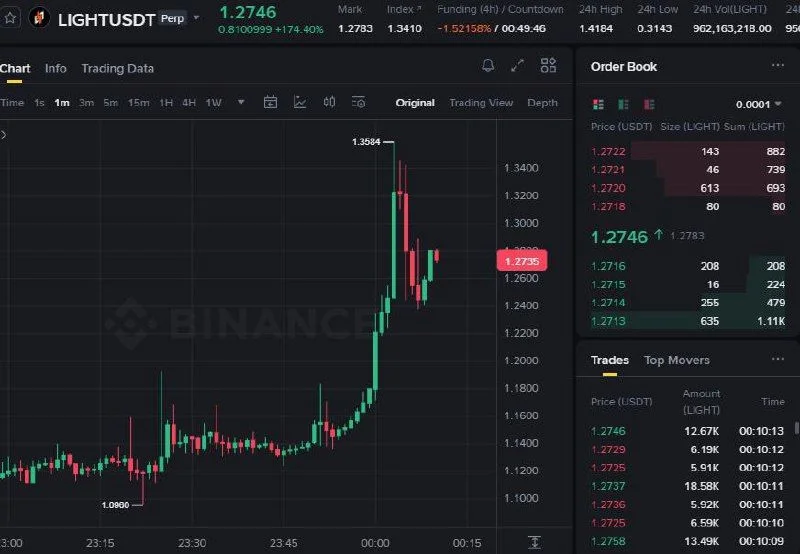Open Order Book more options menu
Viewport: 800px width, 554px height.
[778, 65]
